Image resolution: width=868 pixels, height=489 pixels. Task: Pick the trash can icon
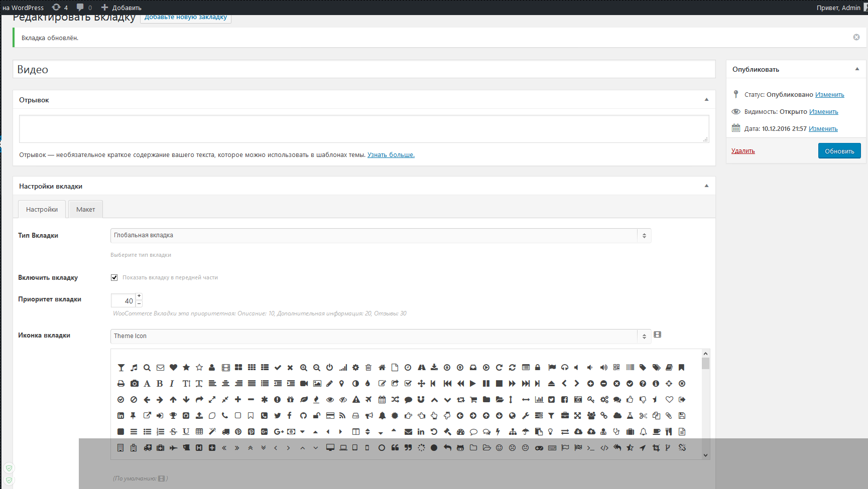(368, 368)
